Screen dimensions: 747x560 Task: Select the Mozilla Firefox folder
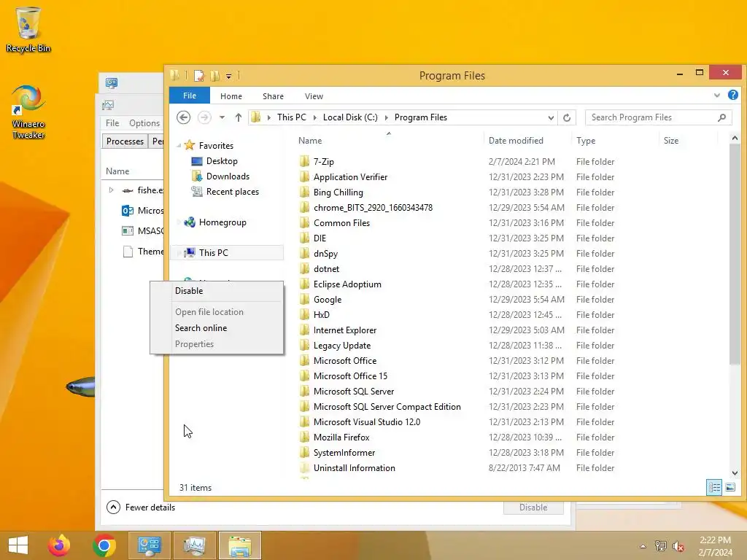click(341, 437)
